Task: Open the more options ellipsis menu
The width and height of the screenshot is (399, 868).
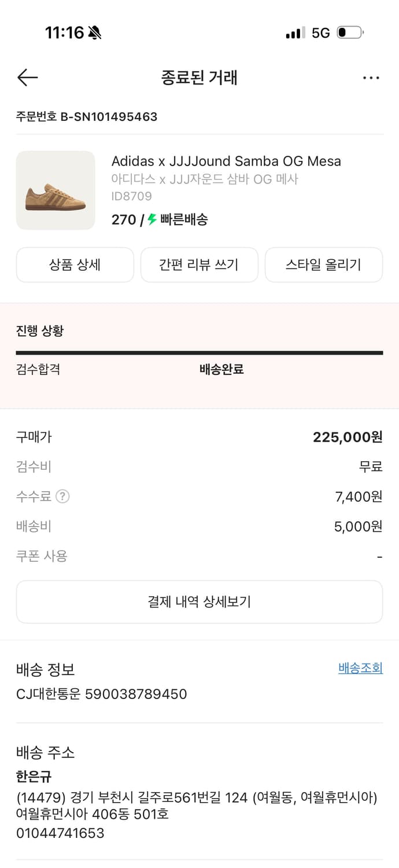Action: [371, 77]
